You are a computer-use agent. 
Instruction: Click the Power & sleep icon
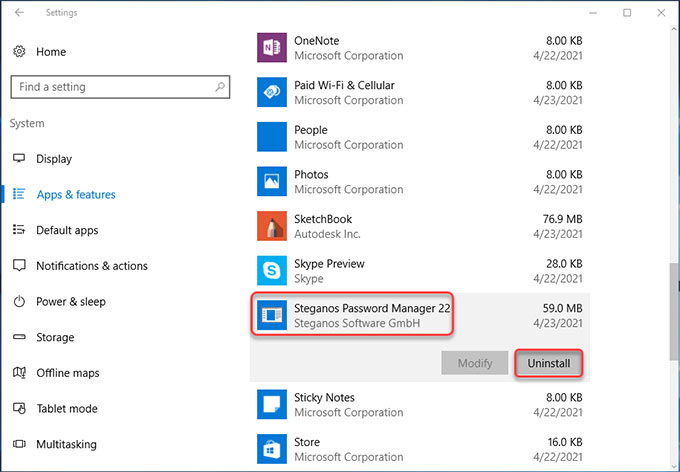19,301
